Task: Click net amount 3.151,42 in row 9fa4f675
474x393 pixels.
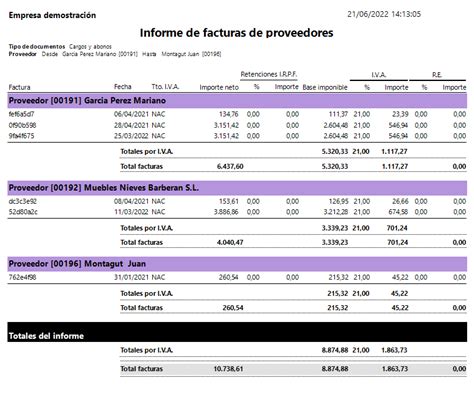Action: click(x=226, y=136)
